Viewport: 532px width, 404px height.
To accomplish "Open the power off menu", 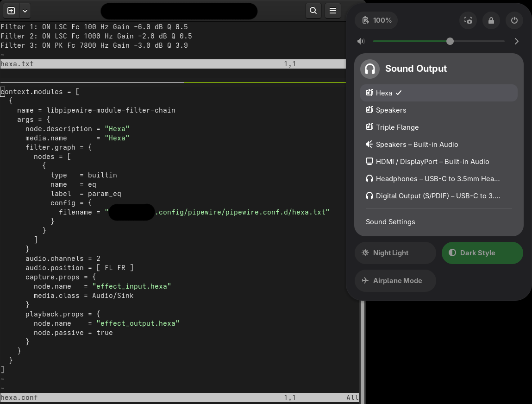I will tap(514, 20).
